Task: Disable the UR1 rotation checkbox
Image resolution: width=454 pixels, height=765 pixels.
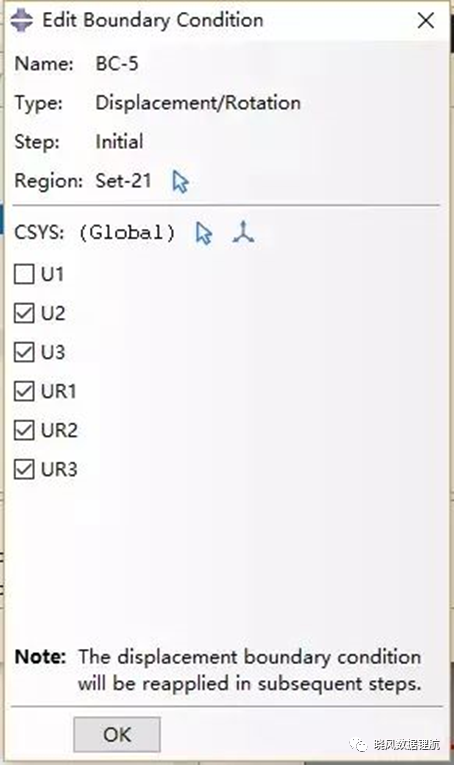Action: 24,391
